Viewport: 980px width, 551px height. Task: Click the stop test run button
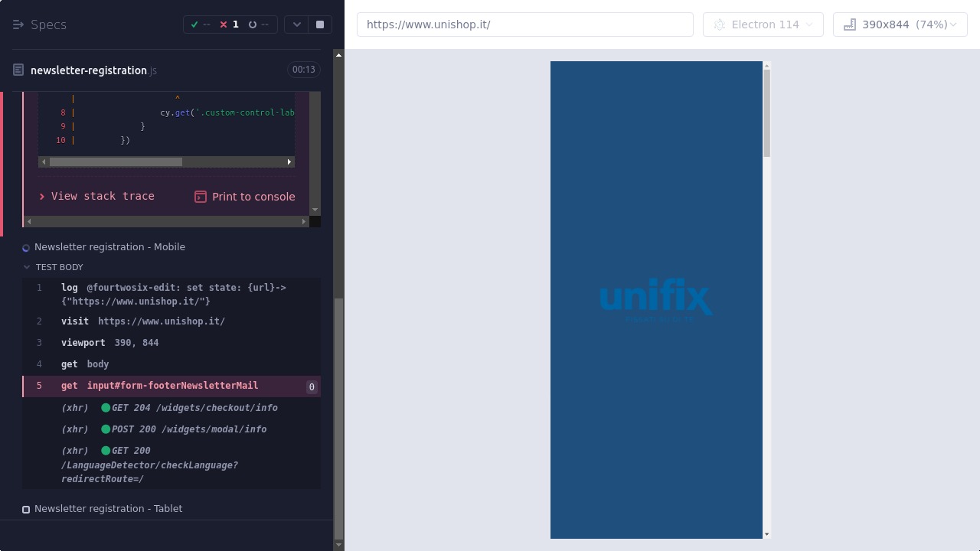click(x=320, y=24)
